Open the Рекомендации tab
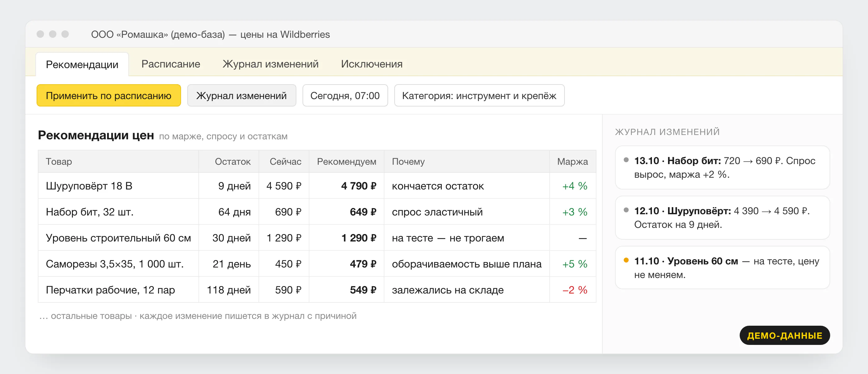868x374 pixels. tap(82, 64)
